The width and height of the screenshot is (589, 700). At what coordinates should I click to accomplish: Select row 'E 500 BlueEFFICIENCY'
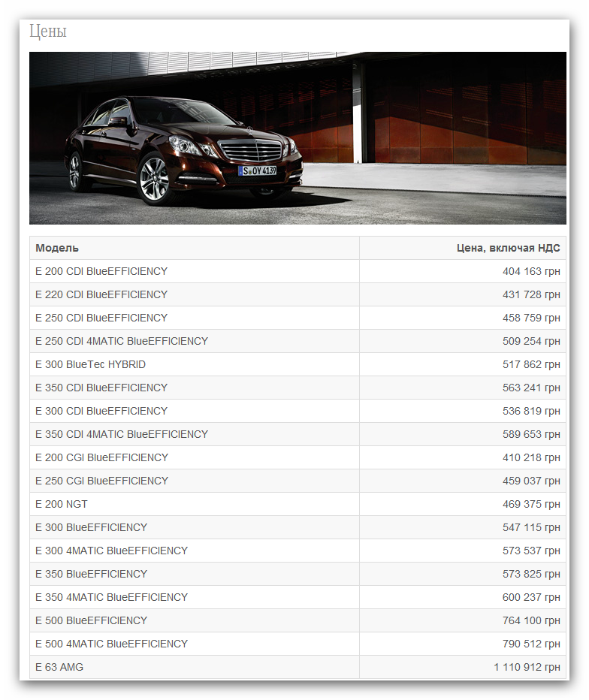pyautogui.click(x=298, y=620)
